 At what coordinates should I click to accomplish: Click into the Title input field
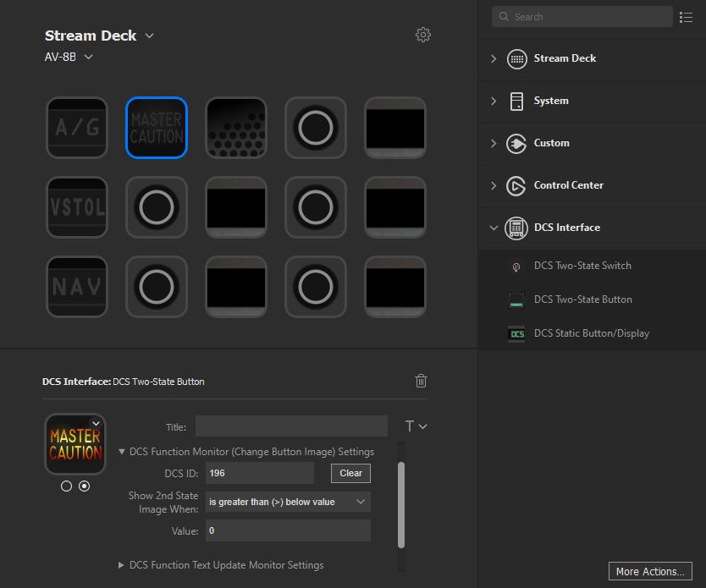[291, 426]
